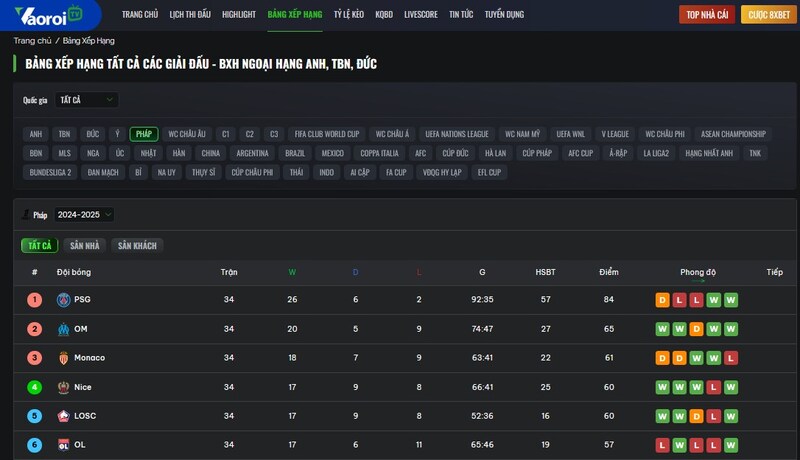Click the OL club crest icon
The width and height of the screenshot is (800, 460).
[x=63, y=445]
